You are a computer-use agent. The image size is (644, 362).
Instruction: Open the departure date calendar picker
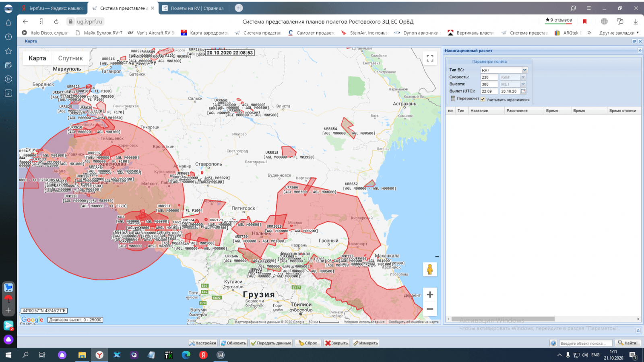pyautogui.click(x=523, y=91)
